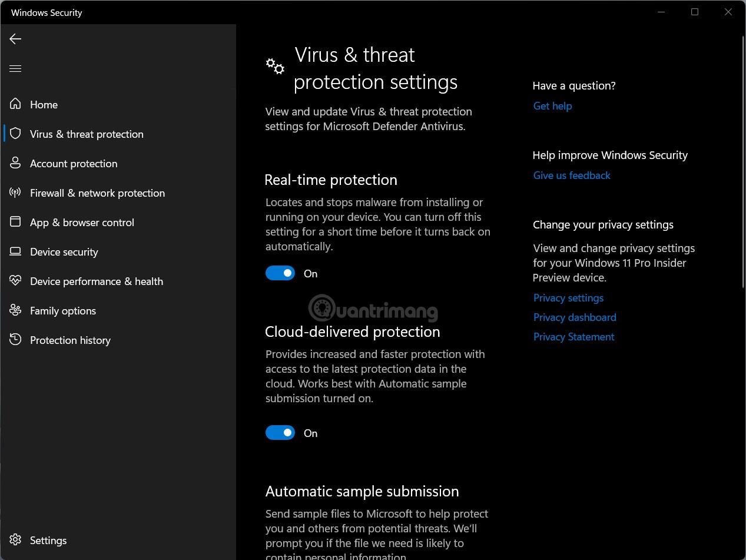Screen dimensions: 746x560
Task: Click the Device security laptop icon
Action: click(x=15, y=251)
